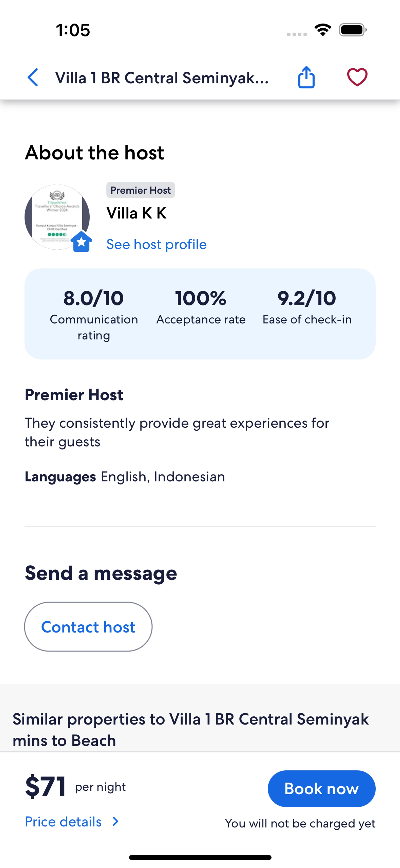This screenshot has width=400, height=868.
Task: Tap the Premier Host label tag
Action: pos(140,190)
